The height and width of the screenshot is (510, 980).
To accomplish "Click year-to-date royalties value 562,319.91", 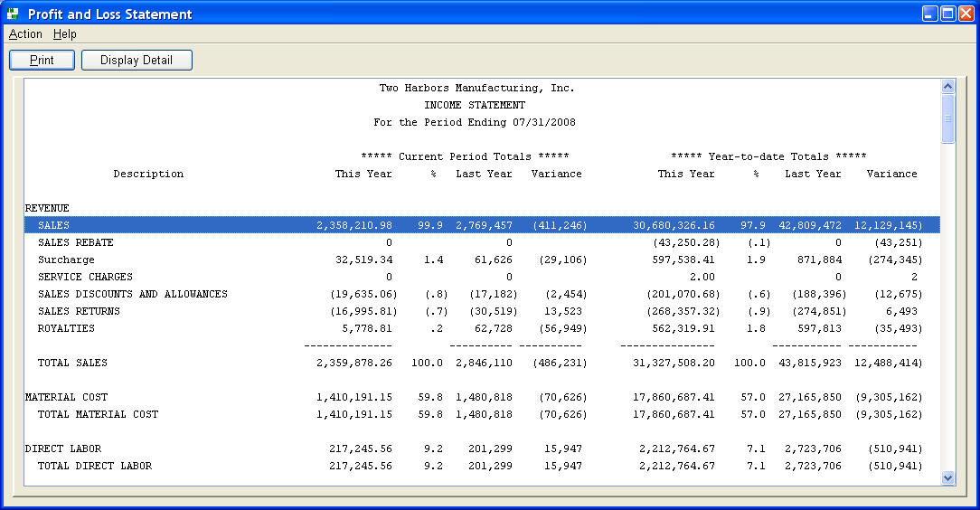I will coord(683,328).
